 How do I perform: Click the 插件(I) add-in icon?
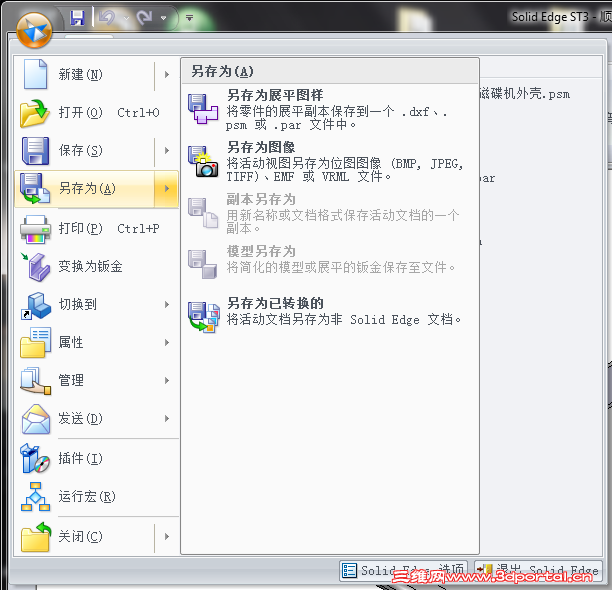(x=35, y=458)
